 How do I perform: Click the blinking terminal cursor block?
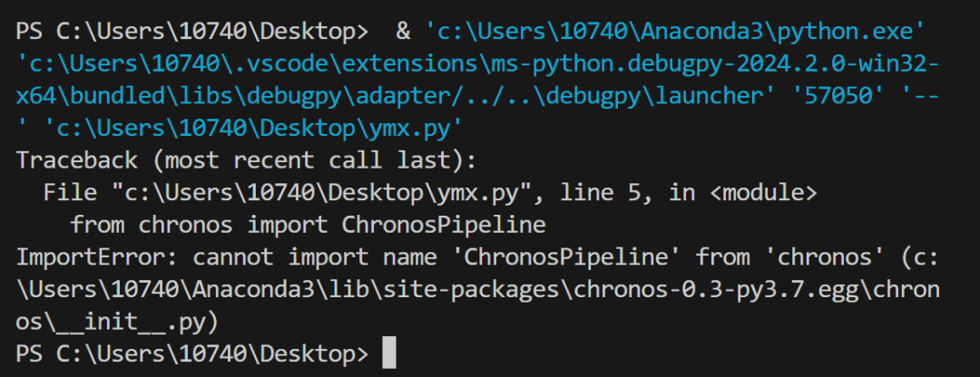pyautogui.click(x=389, y=353)
